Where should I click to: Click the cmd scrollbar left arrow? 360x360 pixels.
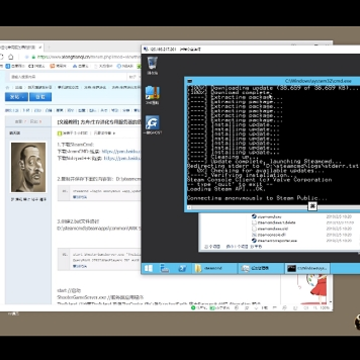click(189, 207)
